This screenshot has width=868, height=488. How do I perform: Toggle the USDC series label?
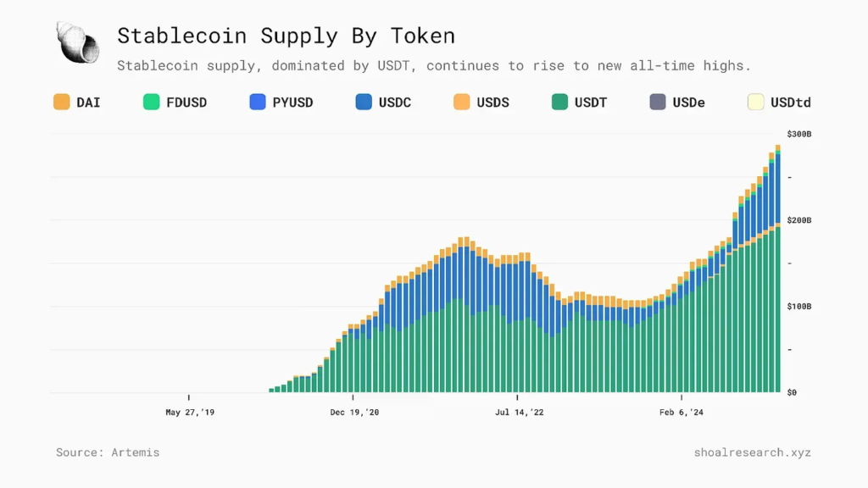[x=395, y=103]
